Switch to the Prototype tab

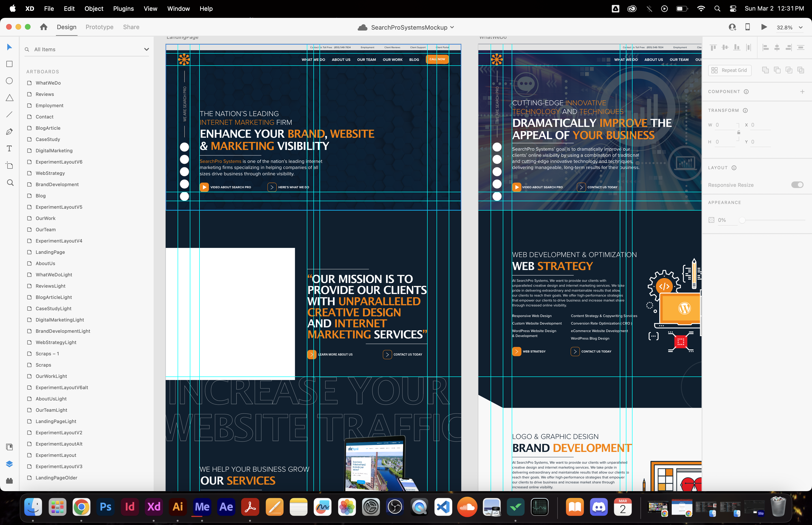(x=99, y=27)
